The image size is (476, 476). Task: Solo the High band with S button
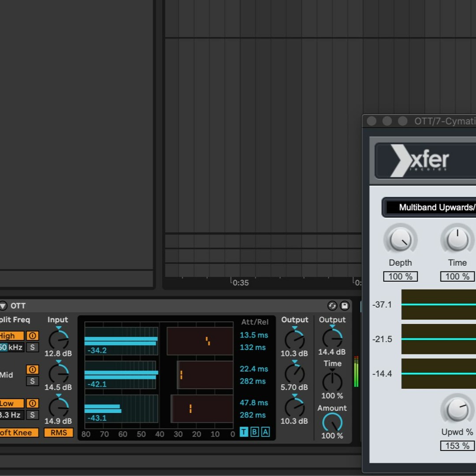(33, 347)
